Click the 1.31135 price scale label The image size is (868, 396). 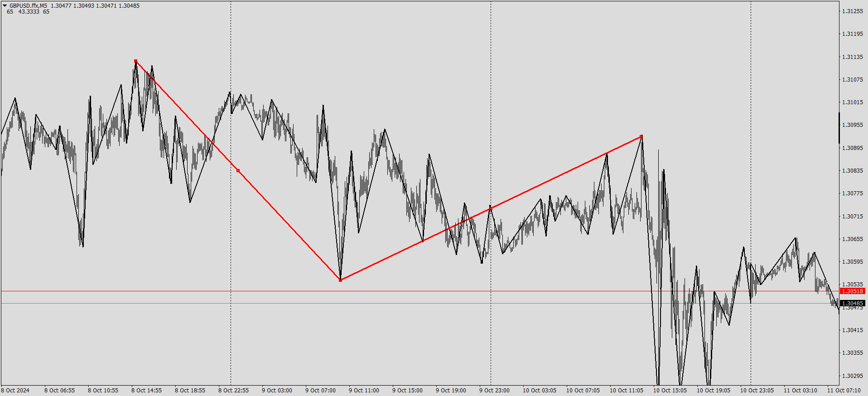click(x=853, y=57)
